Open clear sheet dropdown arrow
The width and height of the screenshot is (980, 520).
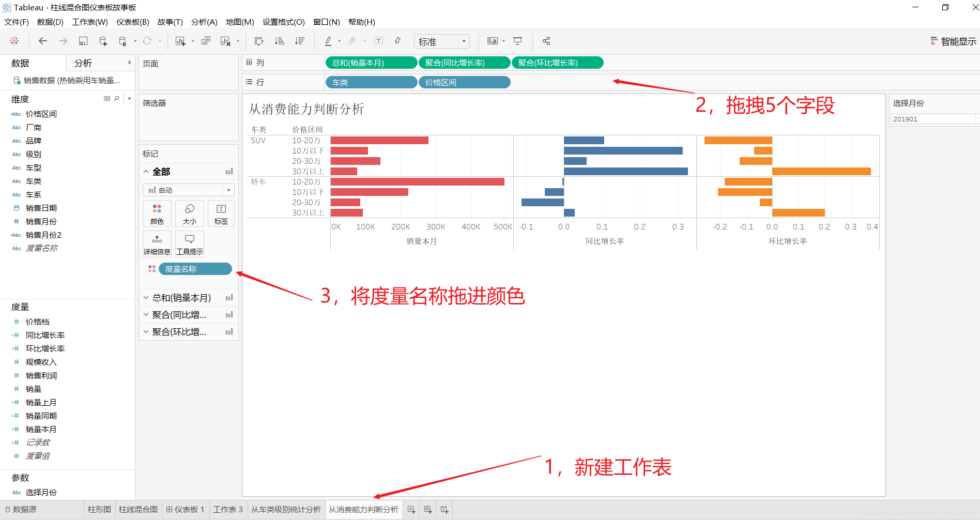(x=238, y=41)
